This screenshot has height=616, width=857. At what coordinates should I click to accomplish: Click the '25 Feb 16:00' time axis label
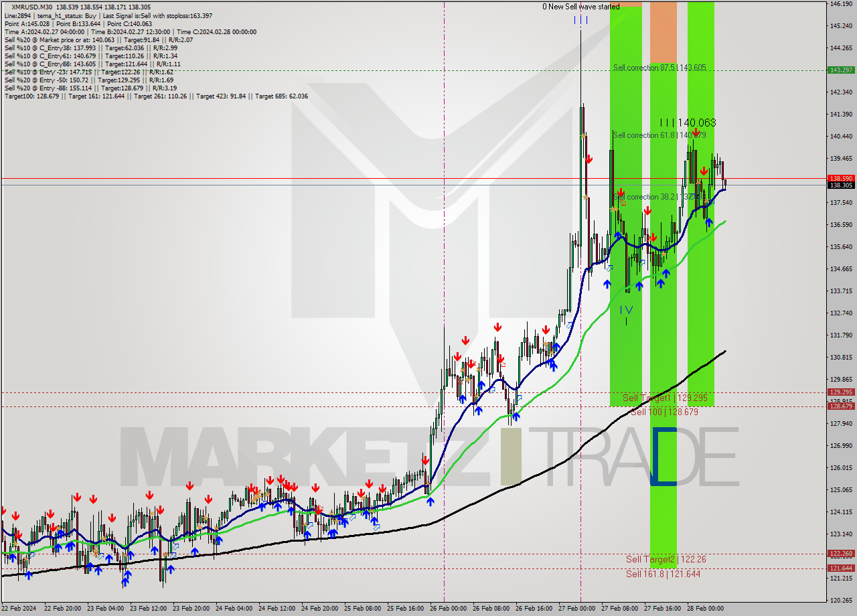click(405, 609)
